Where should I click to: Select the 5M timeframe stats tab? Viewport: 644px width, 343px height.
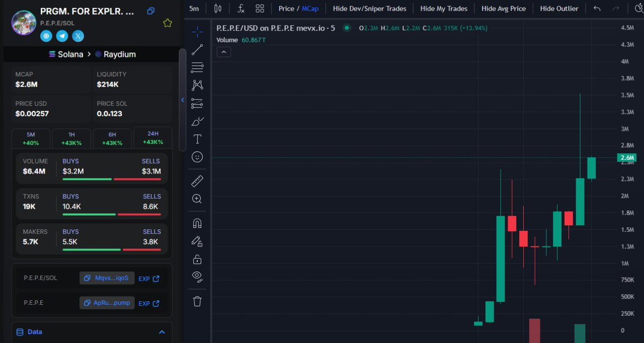(x=31, y=138)
